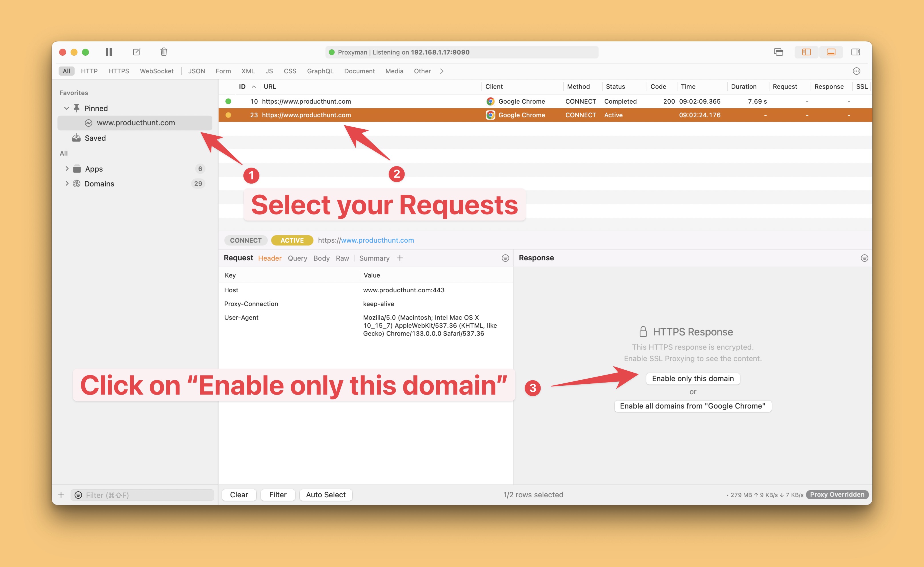
Task: Select the All filter tab
Action: click(x=67, y=71)
